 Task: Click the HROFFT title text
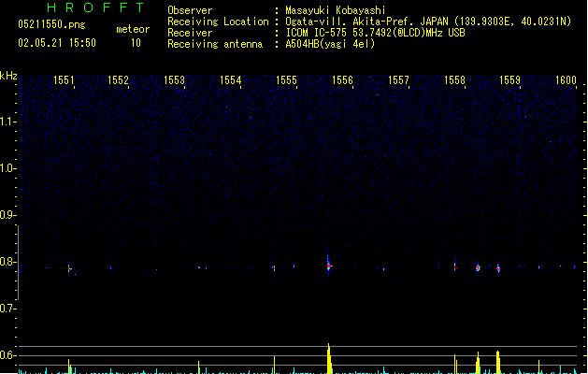pos(96,7)
